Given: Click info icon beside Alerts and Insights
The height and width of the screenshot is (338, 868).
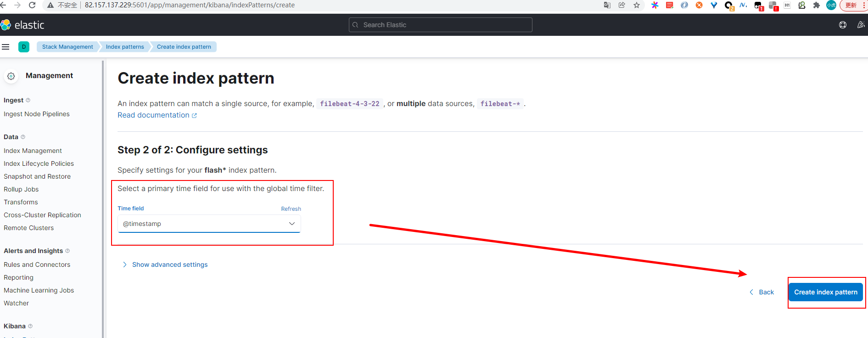Looking at the screenshot, I should pyautogui.click(x=67, y=251).
